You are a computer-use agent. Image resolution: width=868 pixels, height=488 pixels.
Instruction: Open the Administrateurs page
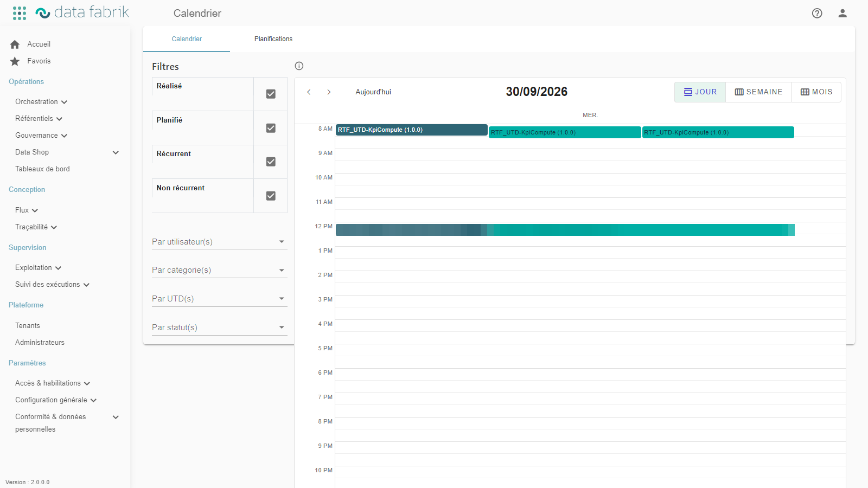[x=40, y=343]
